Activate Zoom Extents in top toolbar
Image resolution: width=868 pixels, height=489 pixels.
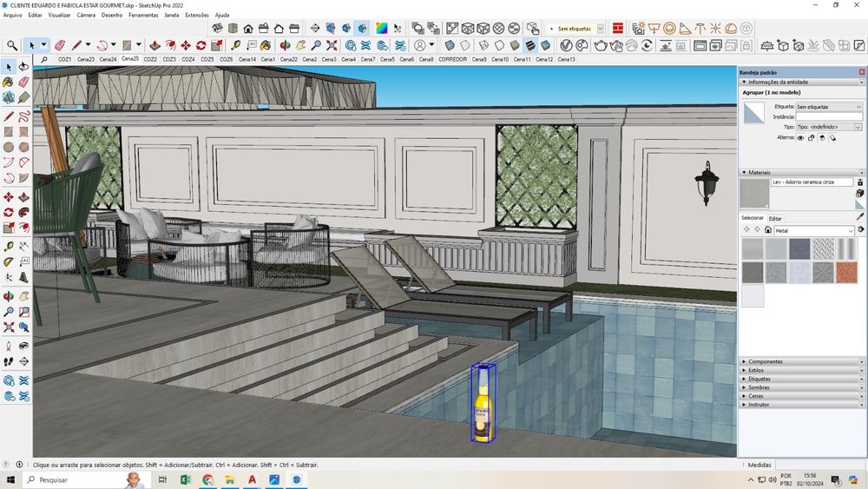click(332, 45)
